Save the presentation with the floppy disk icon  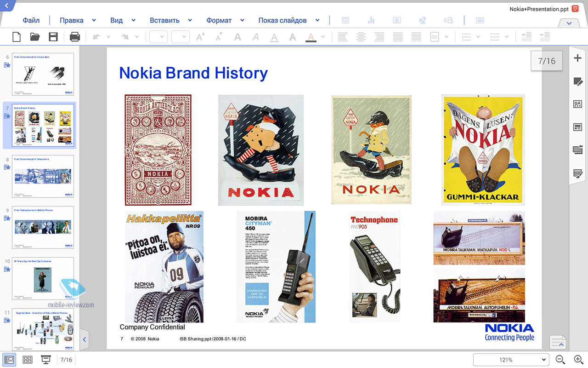pos(53,37)
